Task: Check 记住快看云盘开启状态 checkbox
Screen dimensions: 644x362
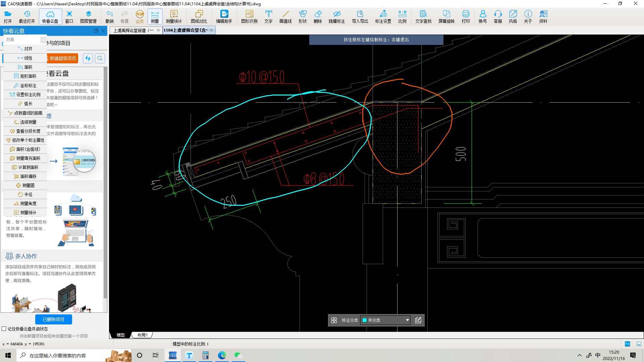Action: click(x=4, y=329)
